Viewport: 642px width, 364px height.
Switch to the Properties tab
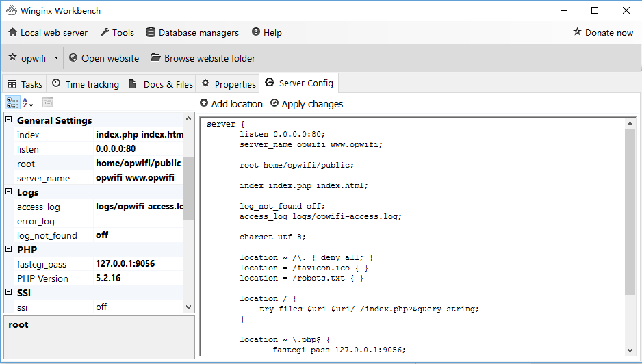228,84
